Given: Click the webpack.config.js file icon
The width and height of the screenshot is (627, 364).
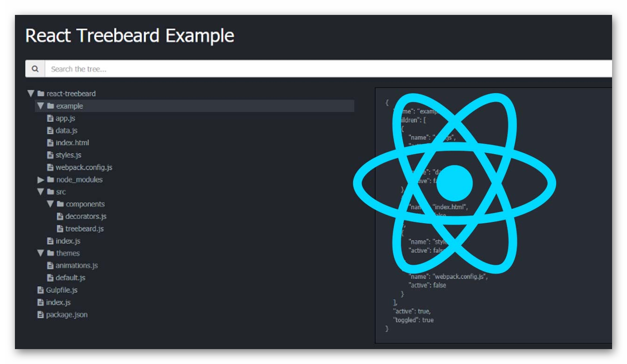Looking at the screenshot, I should click(x=50, y=167).
